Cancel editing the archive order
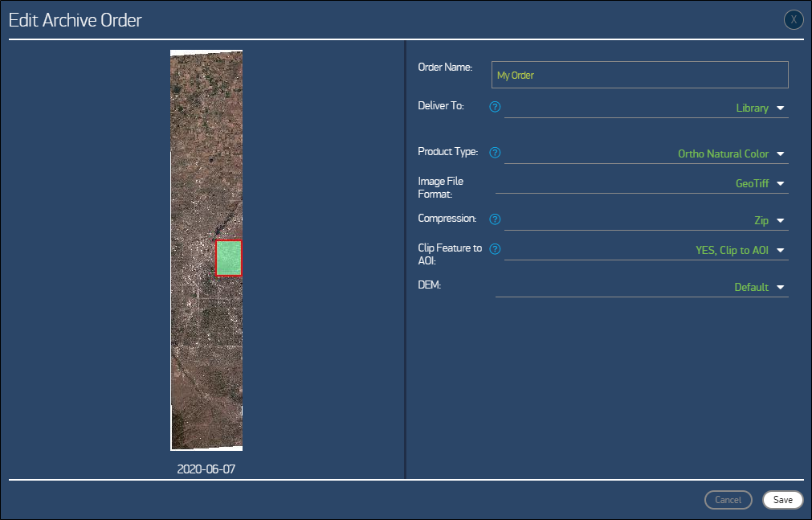This screenshot has height=520, width=812. [x=728, y=500]
